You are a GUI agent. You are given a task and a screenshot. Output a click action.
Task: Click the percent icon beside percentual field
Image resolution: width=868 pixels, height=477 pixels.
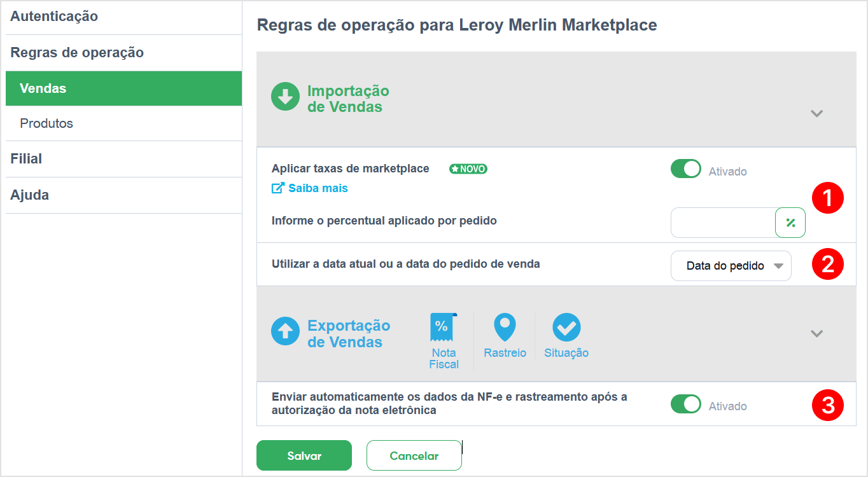pyautogui.click(x=790, y=223)
